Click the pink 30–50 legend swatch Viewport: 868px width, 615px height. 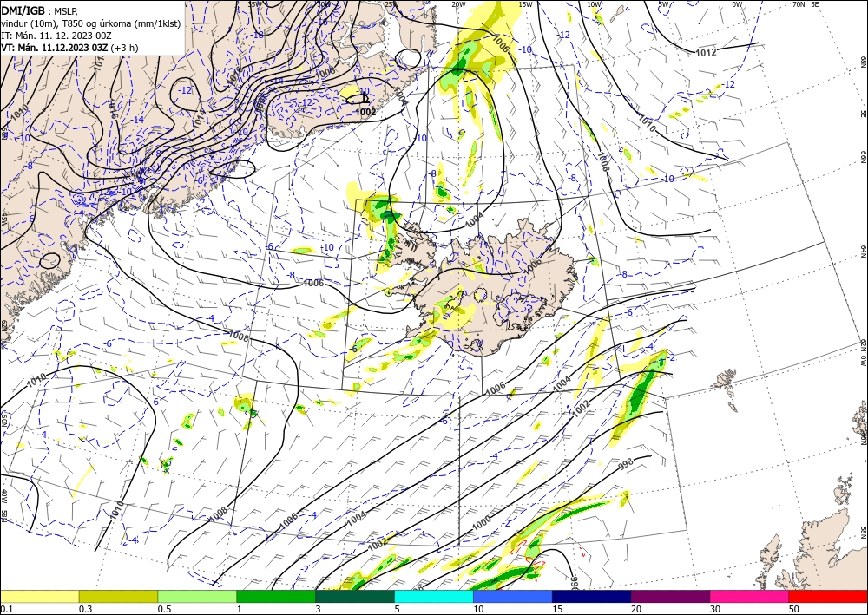(750, 596)
